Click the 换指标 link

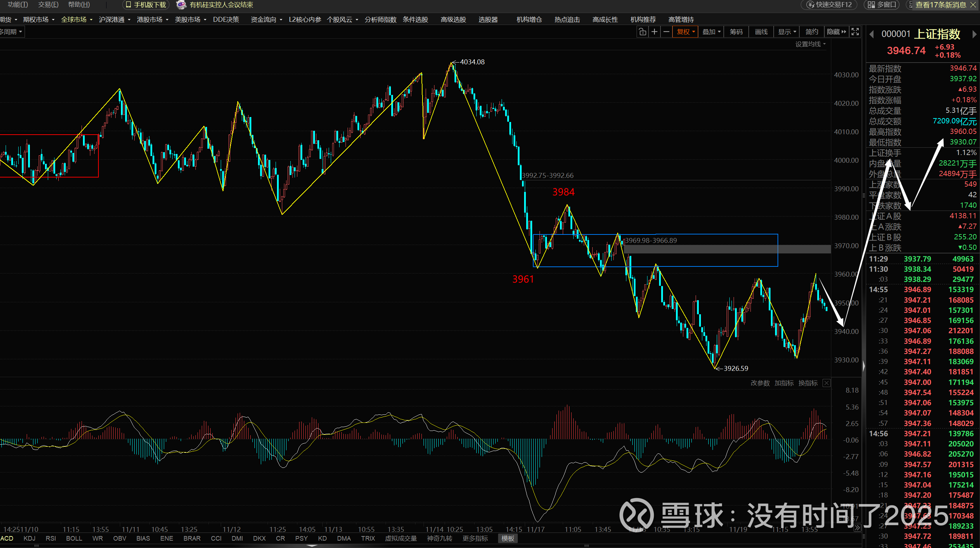pyautogui.click(x=808, y=383)
